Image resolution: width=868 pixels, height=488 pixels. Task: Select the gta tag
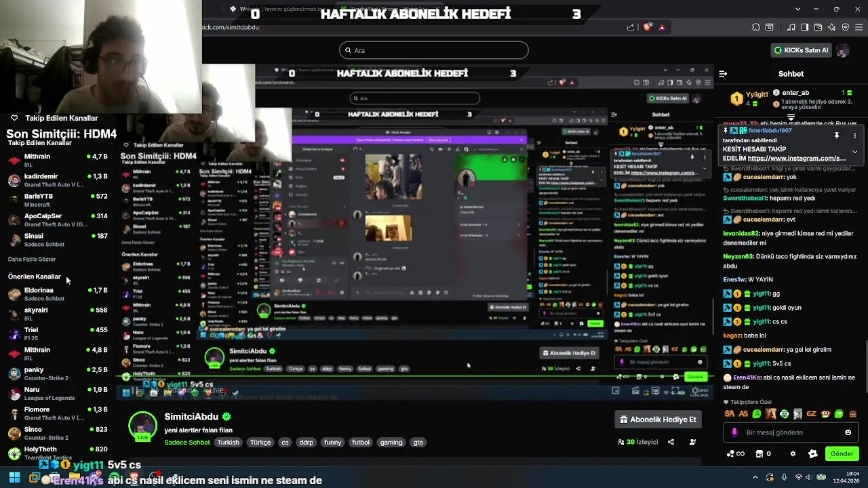(x=418, y=443)
